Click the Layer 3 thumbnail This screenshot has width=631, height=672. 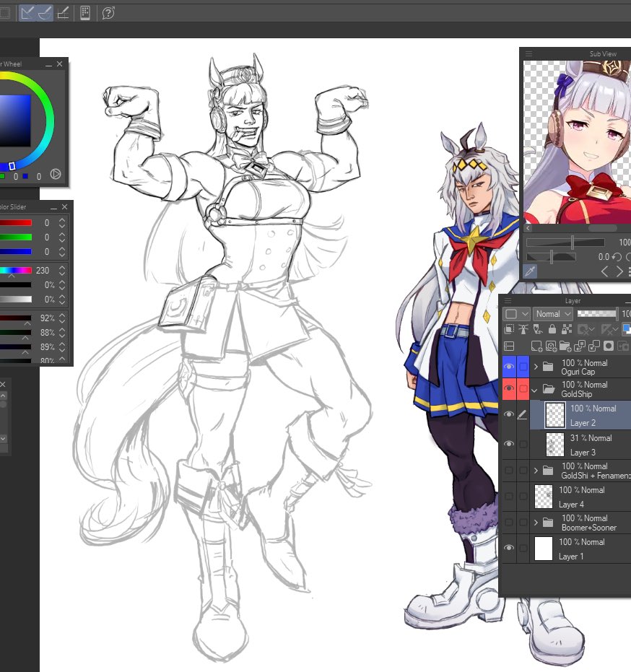554,445
